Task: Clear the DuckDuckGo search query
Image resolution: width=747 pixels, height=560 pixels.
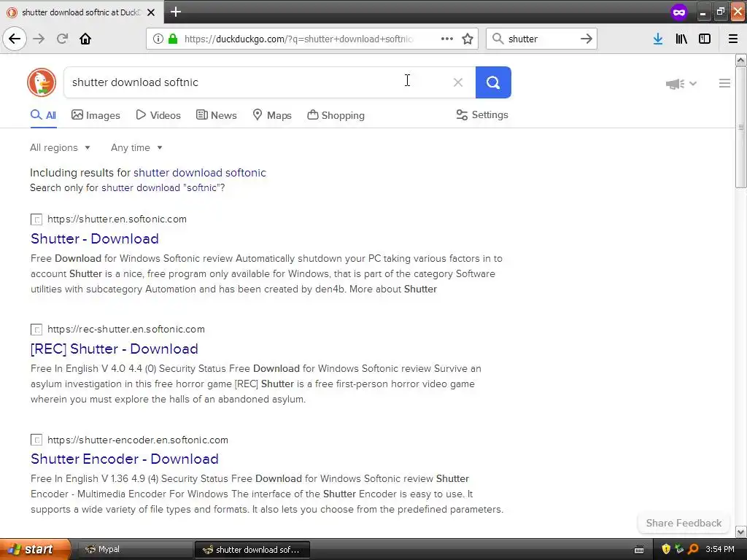Action: [x=458, y=82]
